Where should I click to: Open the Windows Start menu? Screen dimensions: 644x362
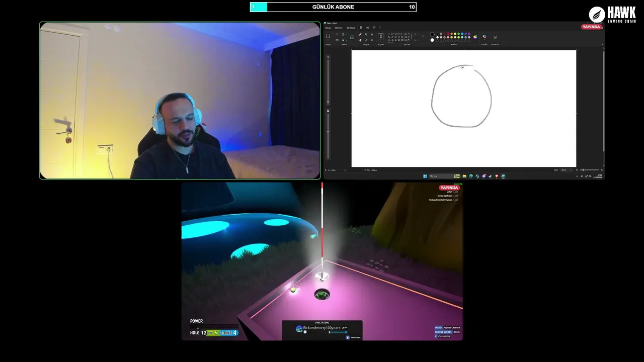click(x=425, y=176)
